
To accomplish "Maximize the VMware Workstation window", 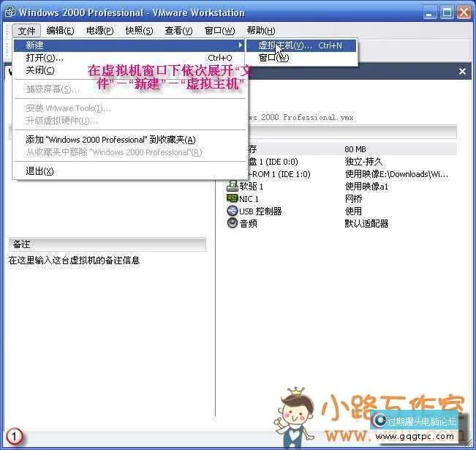I will (x=447, y=12).
